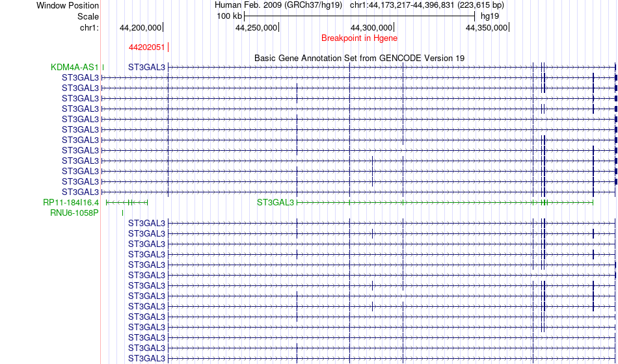
Task: Click the small green RNU6-1058P gene mark
Action: tap(122, 213)
